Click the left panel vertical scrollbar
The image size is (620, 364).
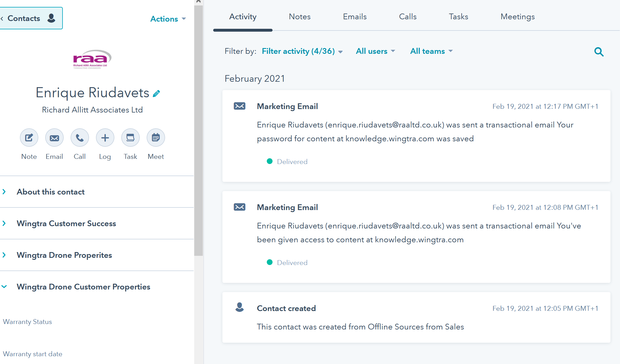click(199, 129)
